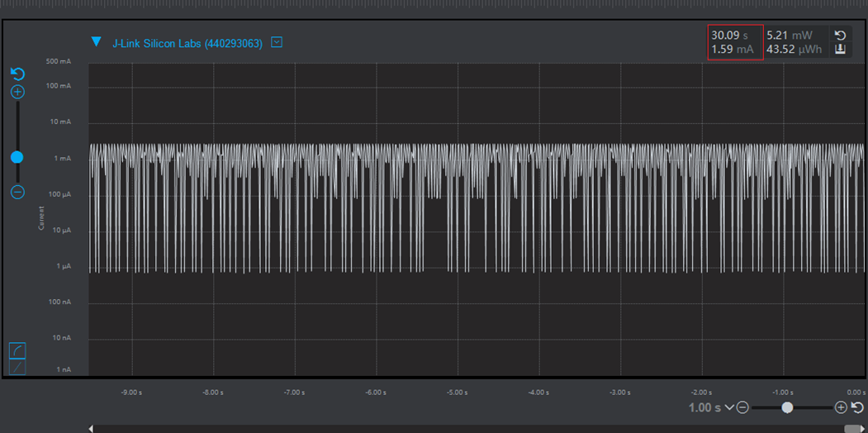Click the 5.21 mW power value
This screenshot has height=433, width=868.
pos(790,36)
